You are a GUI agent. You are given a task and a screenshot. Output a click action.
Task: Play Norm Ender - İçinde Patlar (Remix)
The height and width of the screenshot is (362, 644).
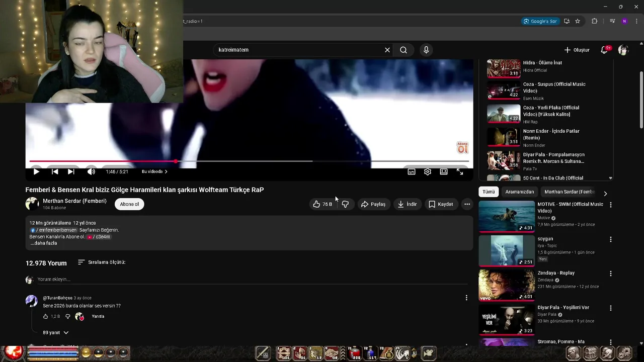pos(549,137)
